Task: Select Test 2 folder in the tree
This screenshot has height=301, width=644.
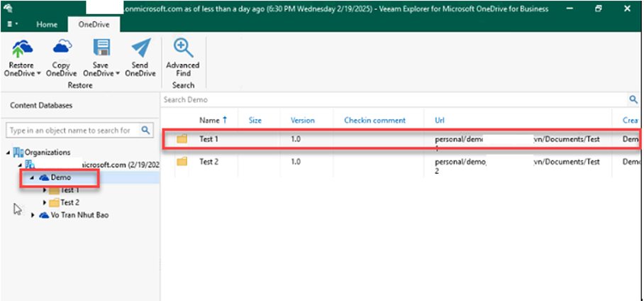Action: point(70,202)
